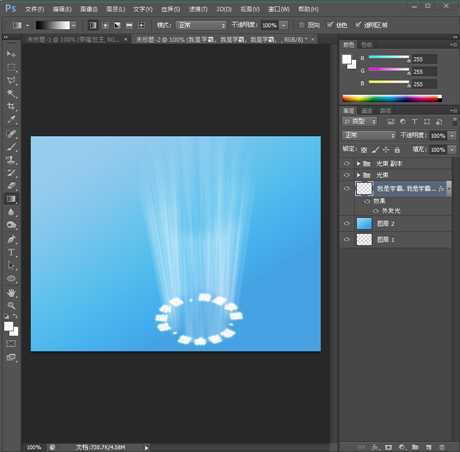460x452 pixels.
Task: Filter layers by adjustment layers icon
Action: [403, 122]
